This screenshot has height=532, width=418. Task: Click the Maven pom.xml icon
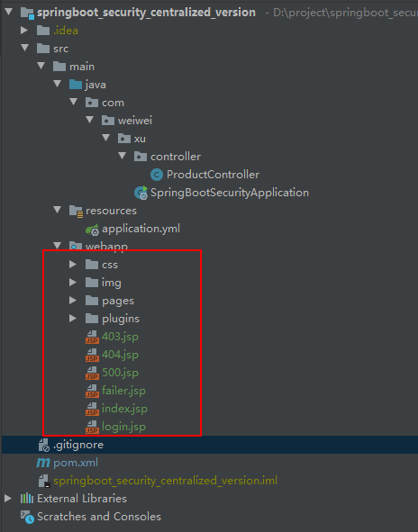click(x=43, y=463)
